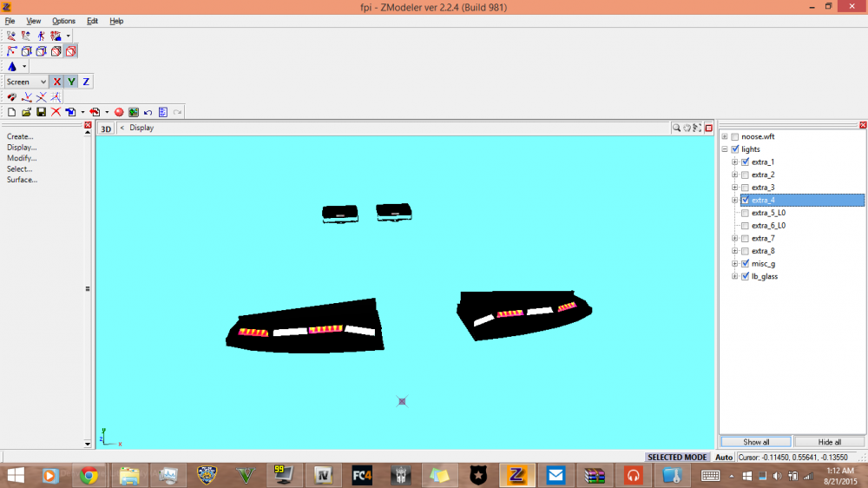Screen dimensions: 868x488
Task: Click the Import icon with blue arrow
Action: coord(70,112)
